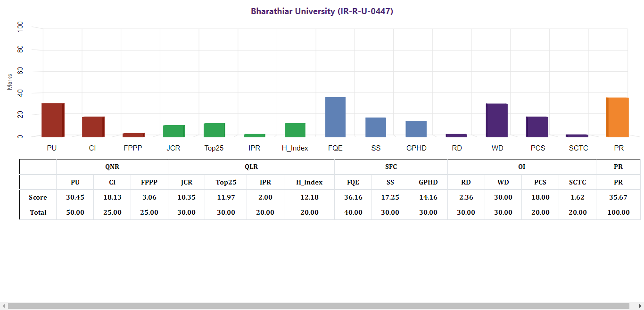644x310 pixels.
Task: Click the horizontal scrollbar left arrow
Action: (4, 306)
